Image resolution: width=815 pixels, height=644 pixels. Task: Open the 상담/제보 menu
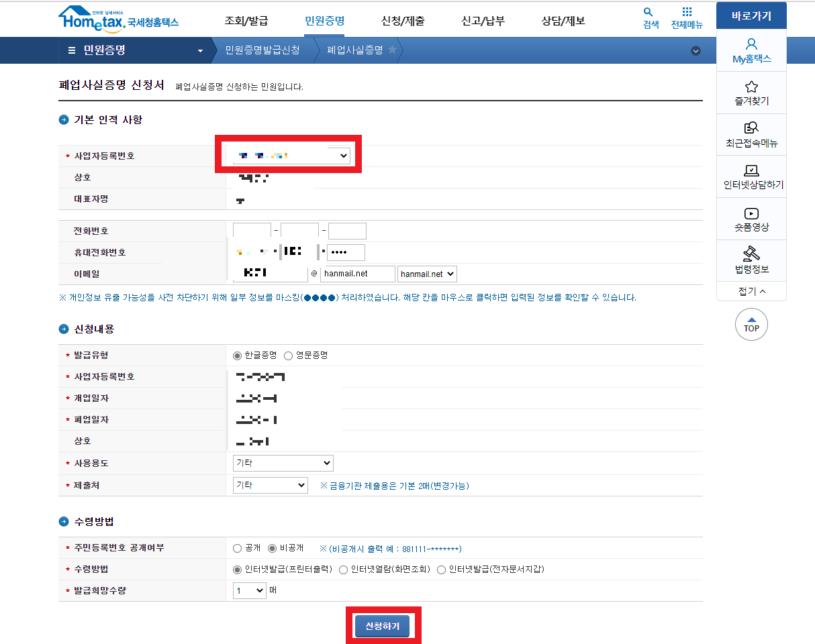point(563,21)
